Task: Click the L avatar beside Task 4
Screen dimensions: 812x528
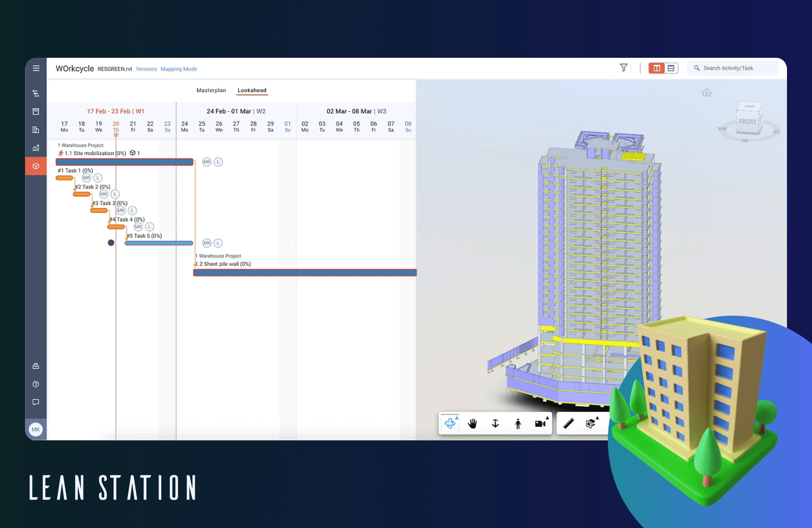Action: (150, 227)
